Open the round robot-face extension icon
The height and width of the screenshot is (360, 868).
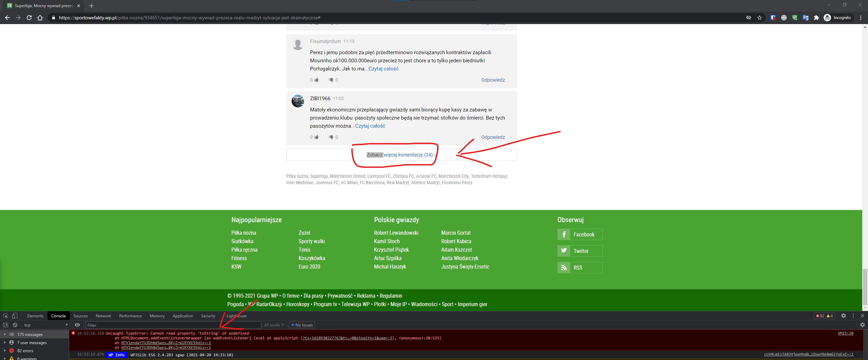[x=784, y=18]
